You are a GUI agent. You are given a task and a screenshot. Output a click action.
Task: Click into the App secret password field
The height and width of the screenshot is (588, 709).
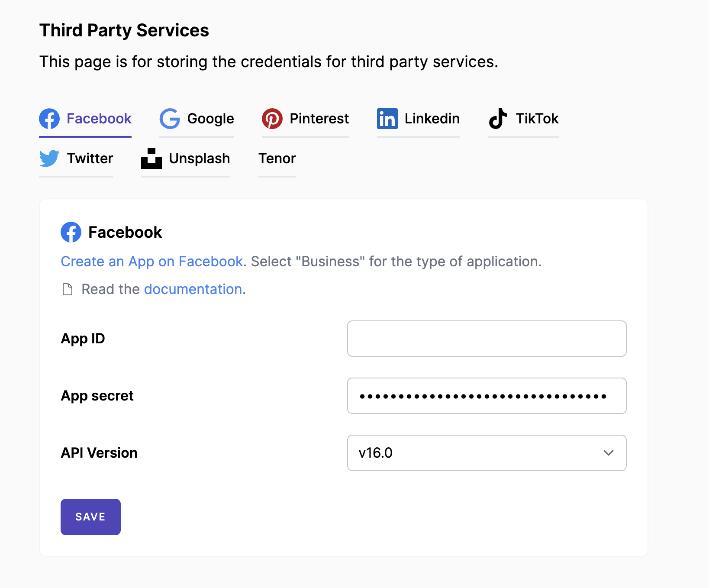point(487,396)
